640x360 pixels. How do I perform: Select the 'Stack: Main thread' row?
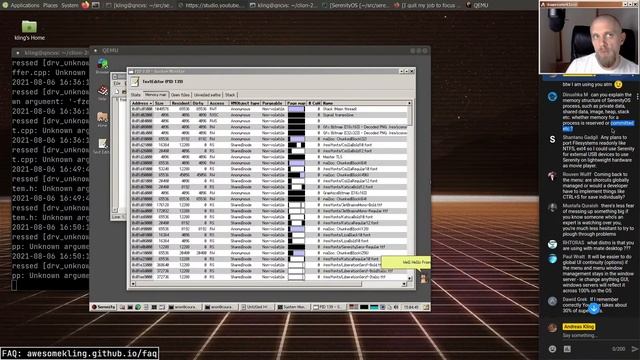(x=269, y=109)
